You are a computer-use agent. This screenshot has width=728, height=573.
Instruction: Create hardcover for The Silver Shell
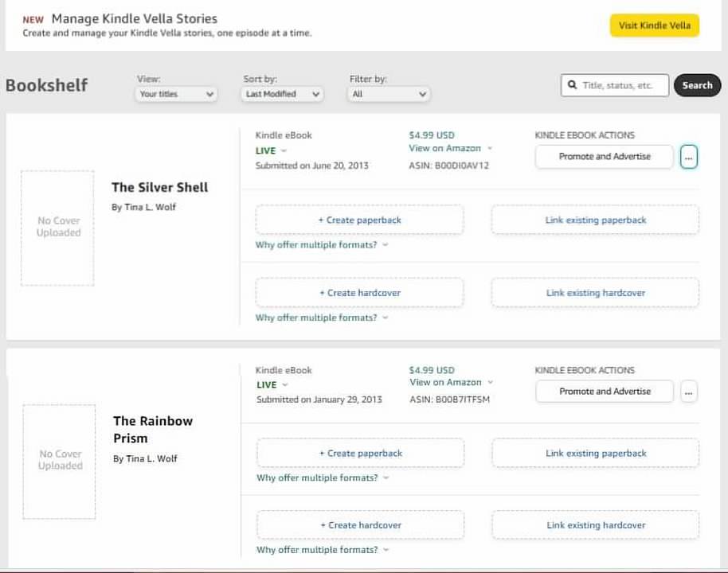[x=359, y=293]
